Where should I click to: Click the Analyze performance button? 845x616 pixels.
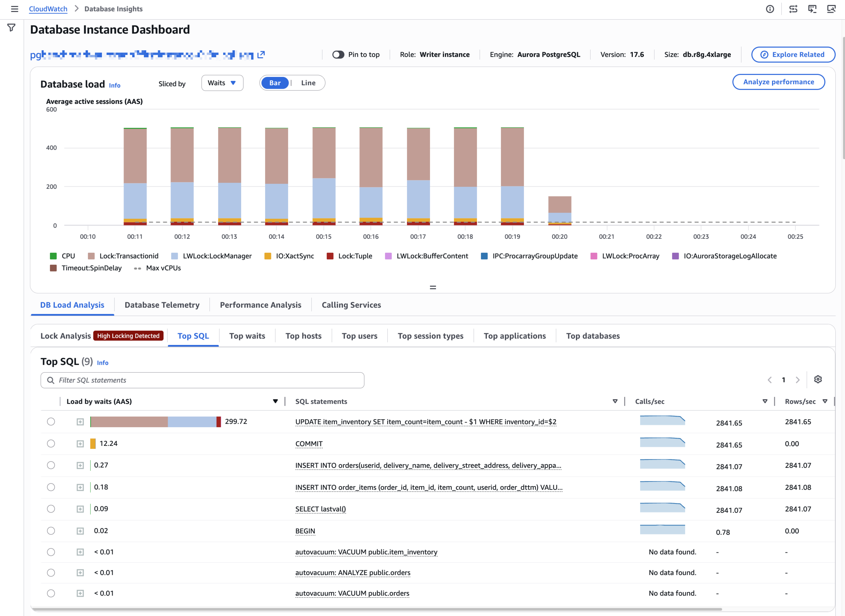click(779, 82)
